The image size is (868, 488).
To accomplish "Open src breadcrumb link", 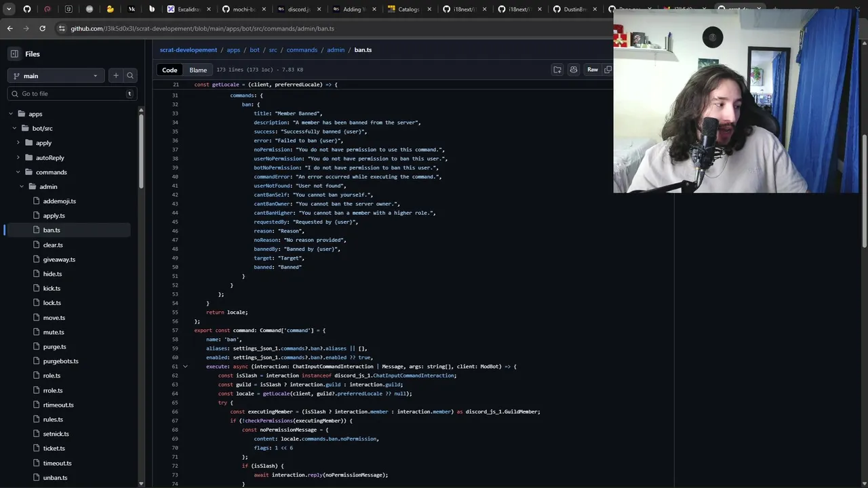I will [x=273, y=50].
